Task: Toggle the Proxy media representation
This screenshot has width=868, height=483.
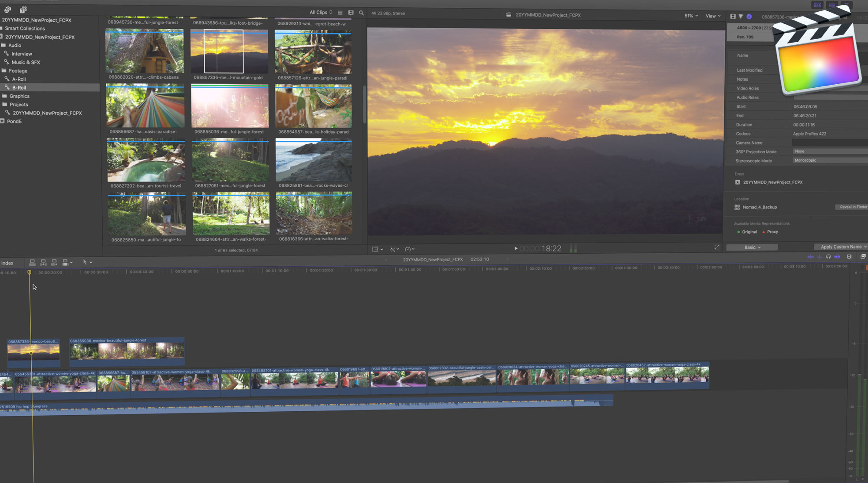Action: click(770, 232)
